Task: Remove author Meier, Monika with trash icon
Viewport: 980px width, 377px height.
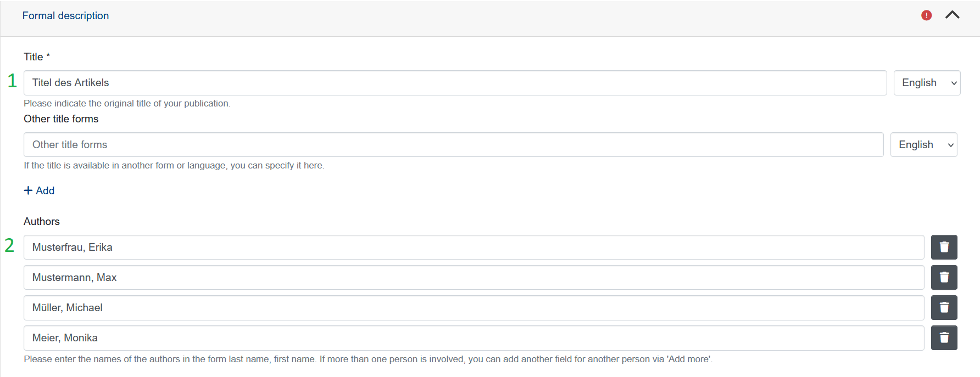Action: (x=944, y=338)
